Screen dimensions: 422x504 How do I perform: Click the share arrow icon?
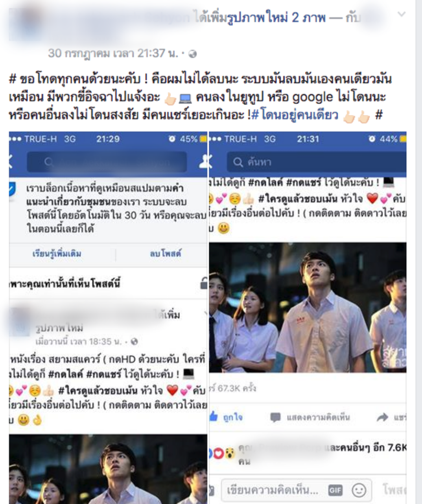click(382, 417)
